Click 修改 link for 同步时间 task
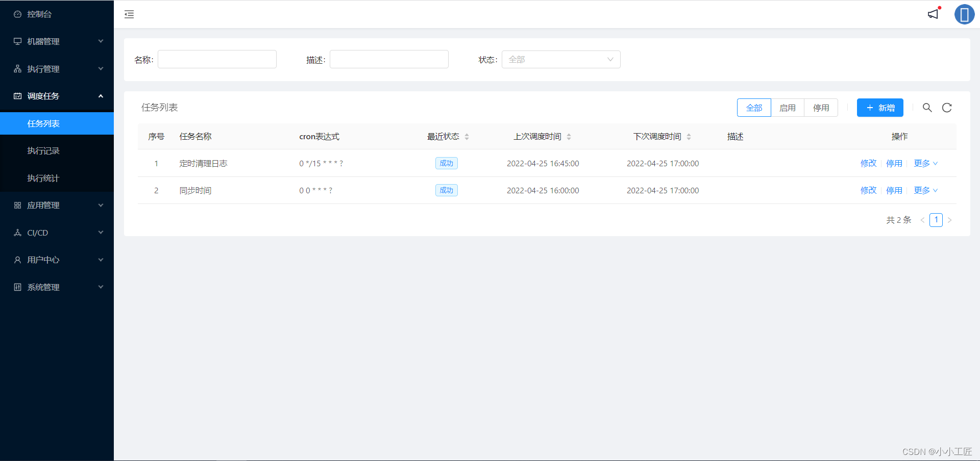This screenshot has height=461, width=980. pyautogui.click(x=868, y=190)
